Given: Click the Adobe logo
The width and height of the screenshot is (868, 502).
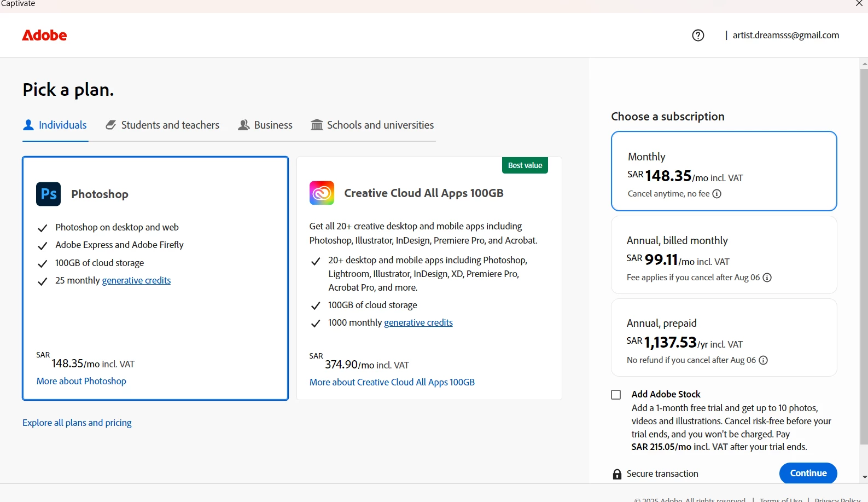Looking at the screenshot, I should point(44,35).
